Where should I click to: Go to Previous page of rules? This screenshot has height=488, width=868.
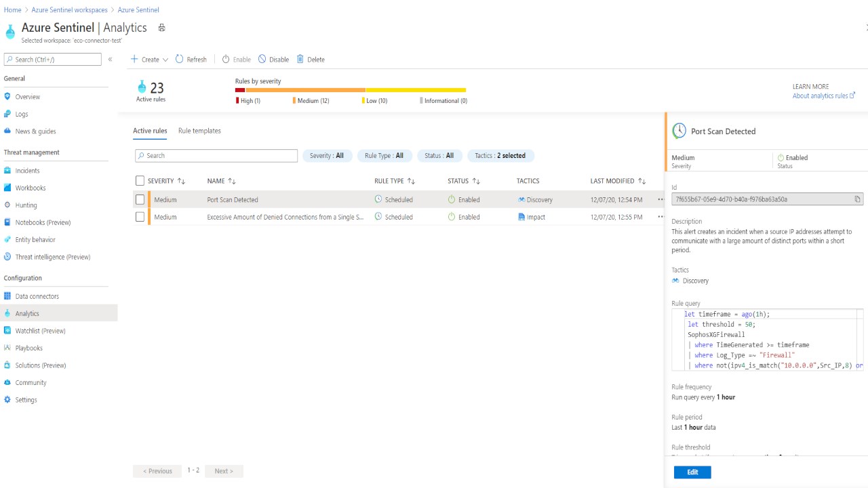(157, 471)
